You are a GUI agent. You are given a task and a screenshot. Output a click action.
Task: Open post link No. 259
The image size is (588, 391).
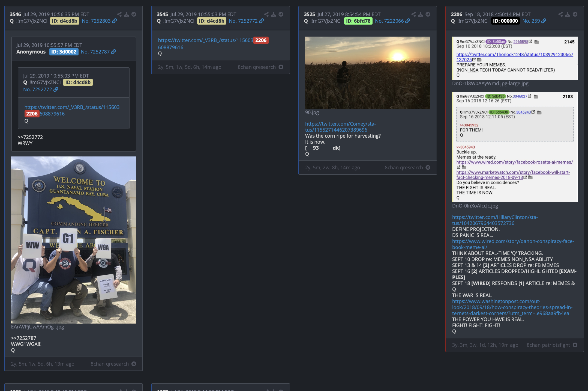pos(531,21)
